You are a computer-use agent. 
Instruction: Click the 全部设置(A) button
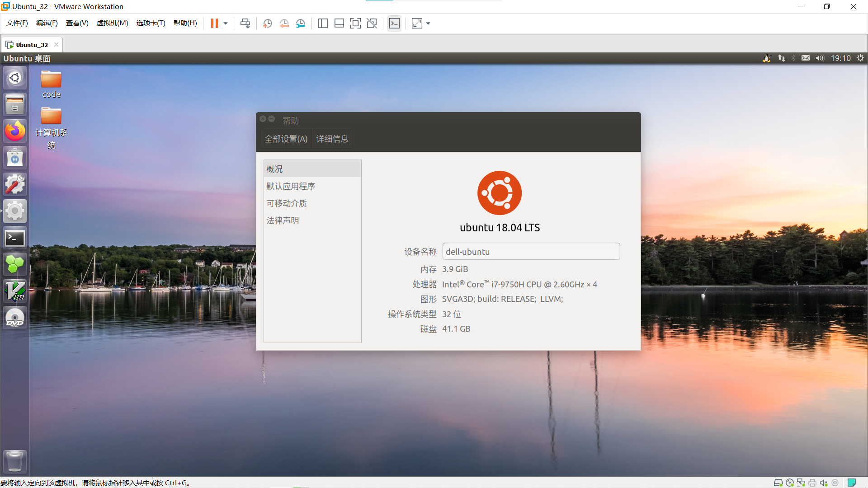(286, 139)
